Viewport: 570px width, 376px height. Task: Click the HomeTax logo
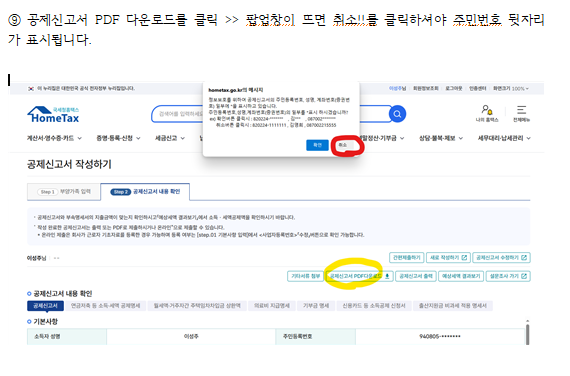(53, 115)
